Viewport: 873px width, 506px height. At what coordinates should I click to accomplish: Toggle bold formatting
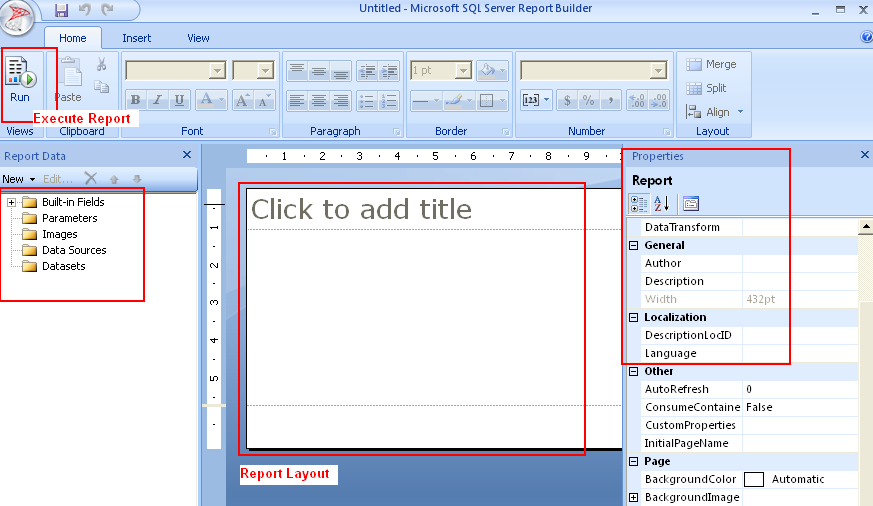135,100
